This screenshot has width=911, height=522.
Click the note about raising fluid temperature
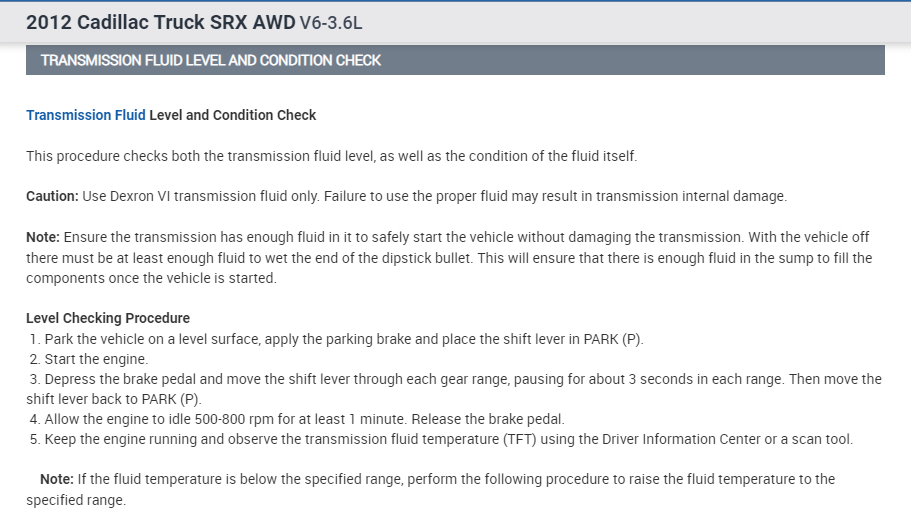click(x=450, y=479)
